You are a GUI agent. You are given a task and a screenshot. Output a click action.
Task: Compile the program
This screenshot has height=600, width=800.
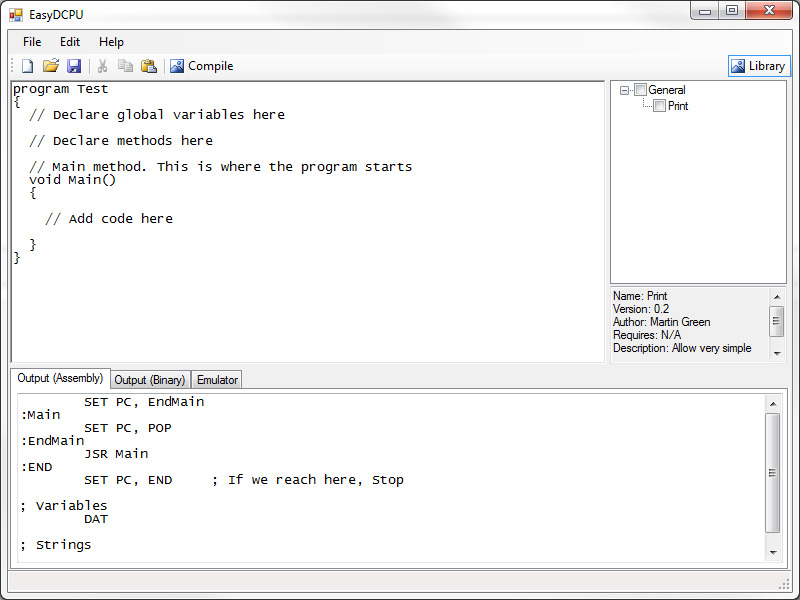[x=201, y=66]
